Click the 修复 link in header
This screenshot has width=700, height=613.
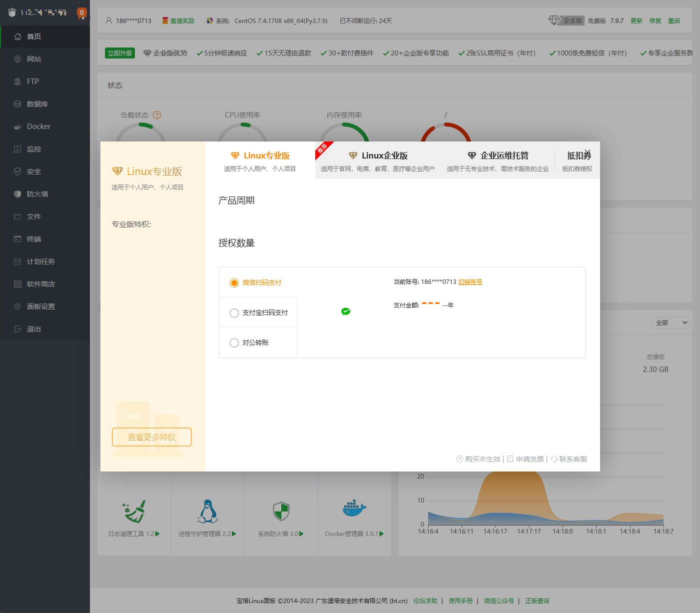point(655,20)
